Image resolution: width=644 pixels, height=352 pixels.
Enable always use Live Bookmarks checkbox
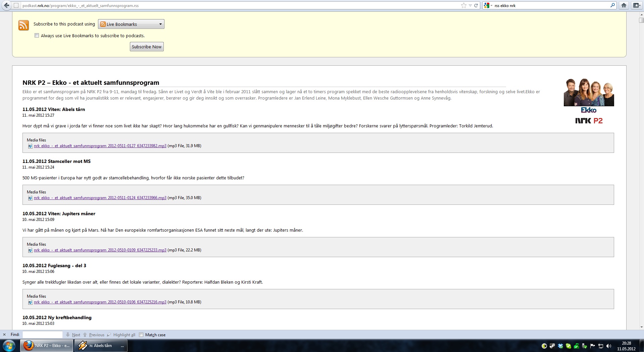click(x=37, y=36)
